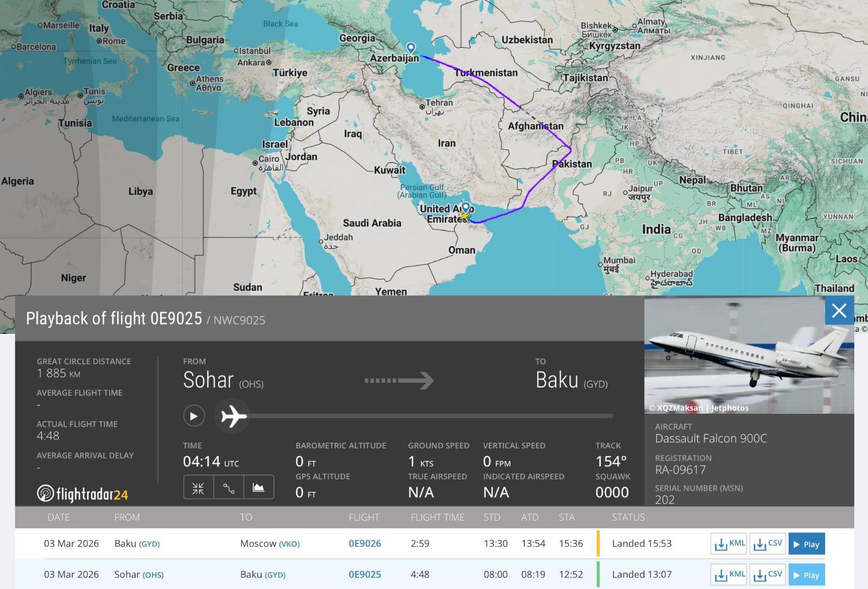Download CSV for flight 0E9025
868x589 pixels.
pyautogui.click(x=768, y=575)
